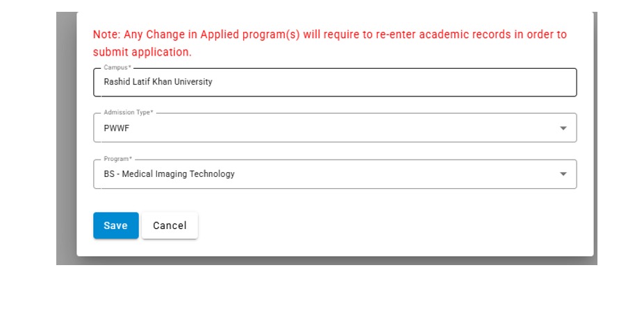
Task: Click the gray backdrop right of dialog
Action: [595, 138]
